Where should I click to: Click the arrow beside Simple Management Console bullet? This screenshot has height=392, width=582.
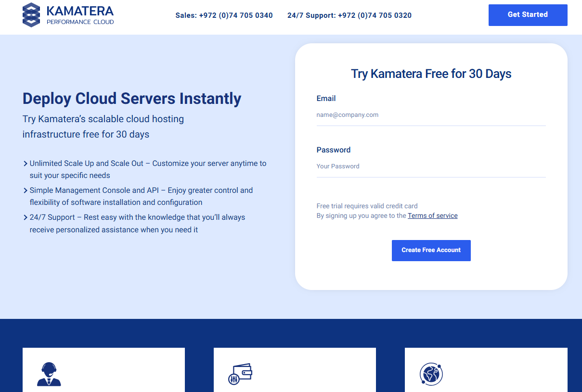(25, 190)
